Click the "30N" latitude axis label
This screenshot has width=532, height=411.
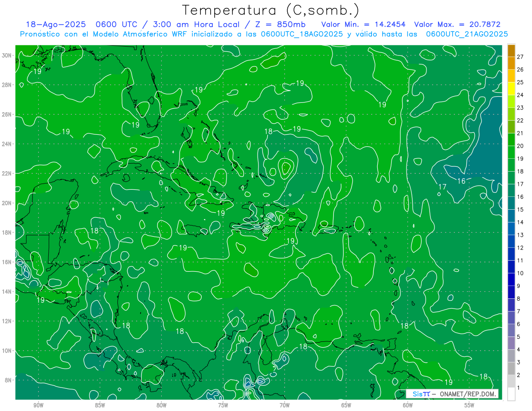point(8,55)
